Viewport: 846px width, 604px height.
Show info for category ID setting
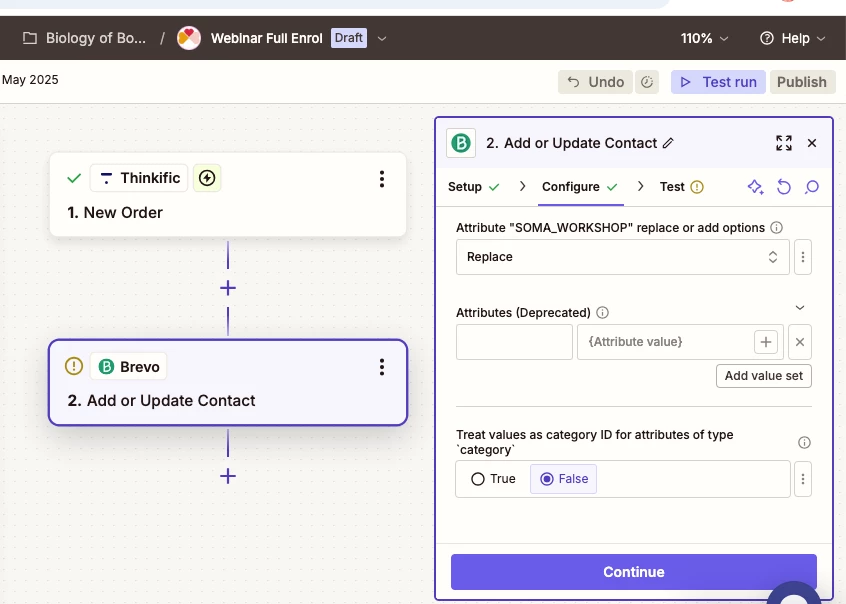pos(804,443)
